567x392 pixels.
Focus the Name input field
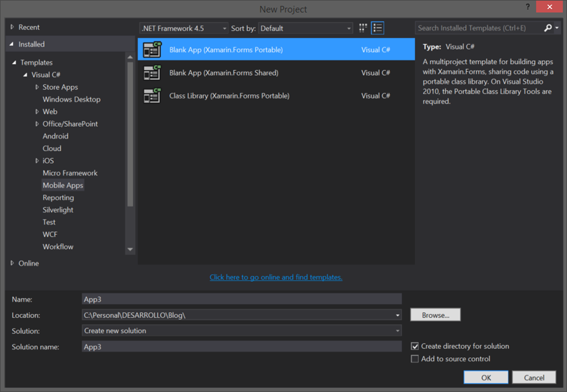point(241,299)
